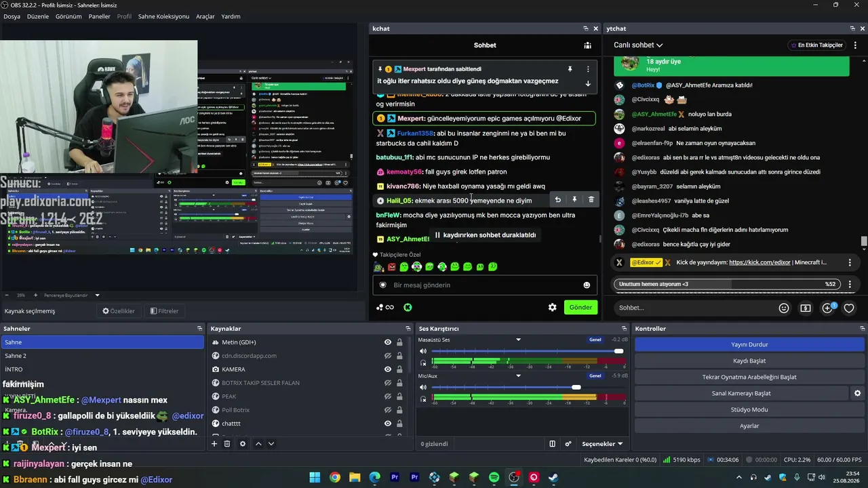The height and width of the screenshot is (488, 868).
Task: Open virtual camera settings gear
Action: point(857,393)
